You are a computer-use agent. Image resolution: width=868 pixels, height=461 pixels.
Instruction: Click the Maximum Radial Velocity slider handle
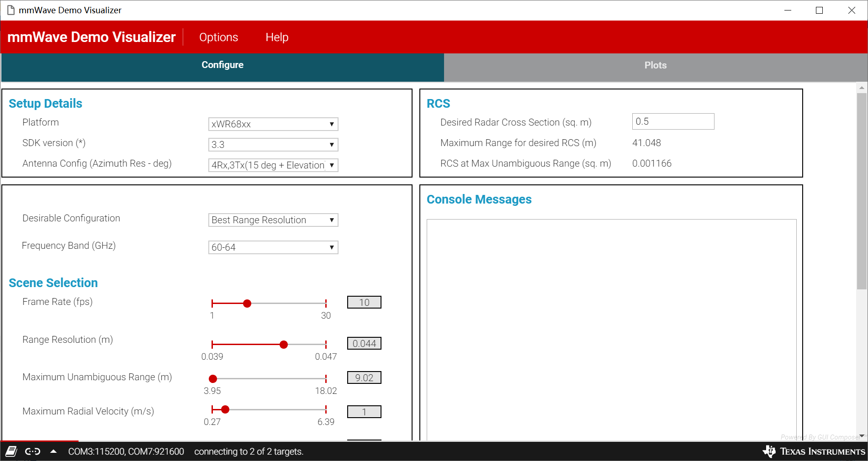225,409
